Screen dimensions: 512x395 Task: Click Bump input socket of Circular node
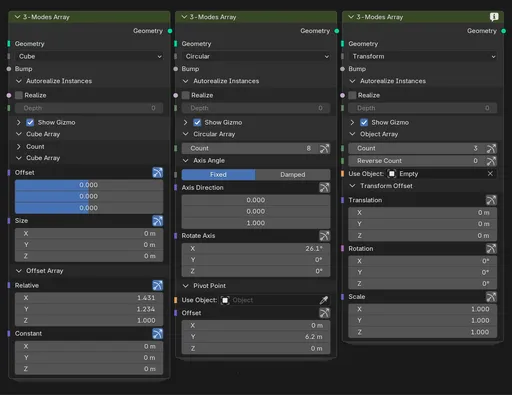coord(175,69)
